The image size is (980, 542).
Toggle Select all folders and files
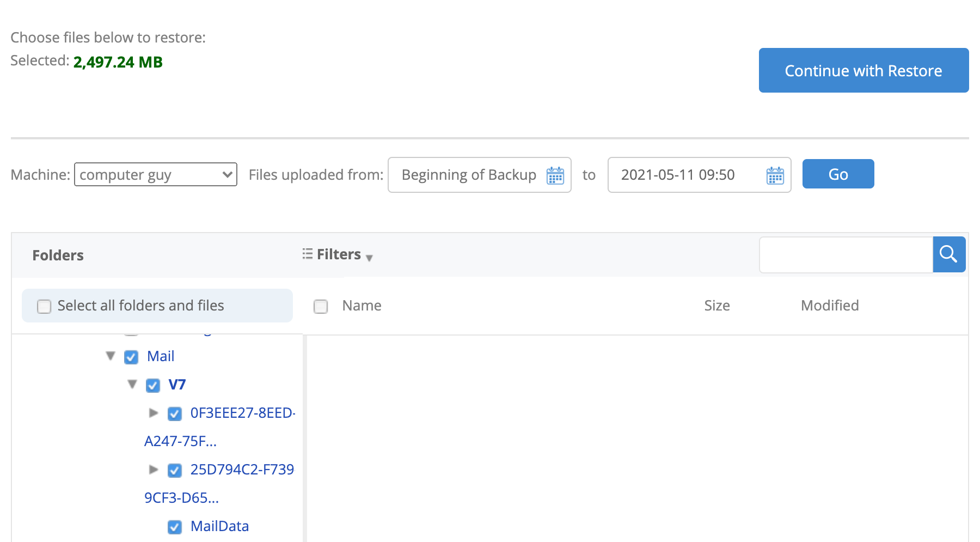[44, 306]
